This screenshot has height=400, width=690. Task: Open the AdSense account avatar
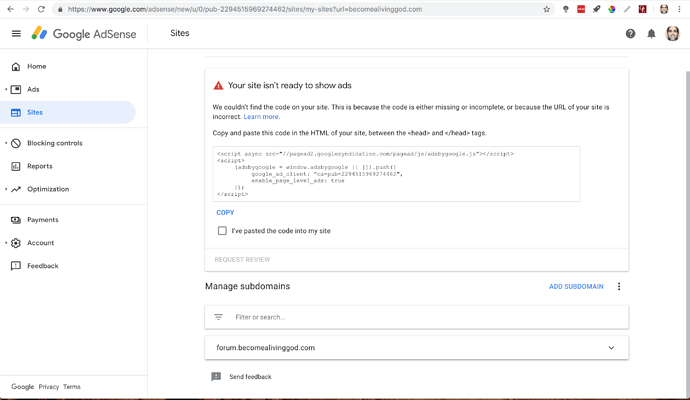(672, 33)
